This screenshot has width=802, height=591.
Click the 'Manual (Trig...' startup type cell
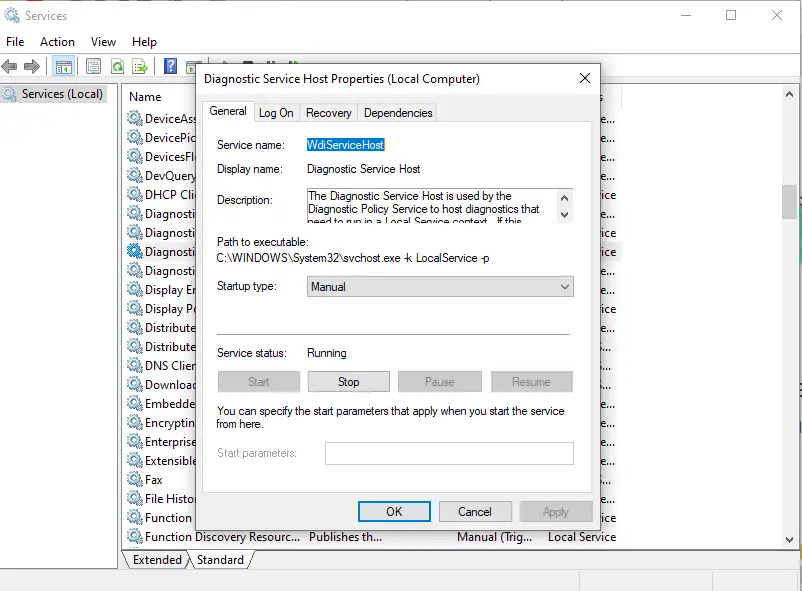click(495, 537)
